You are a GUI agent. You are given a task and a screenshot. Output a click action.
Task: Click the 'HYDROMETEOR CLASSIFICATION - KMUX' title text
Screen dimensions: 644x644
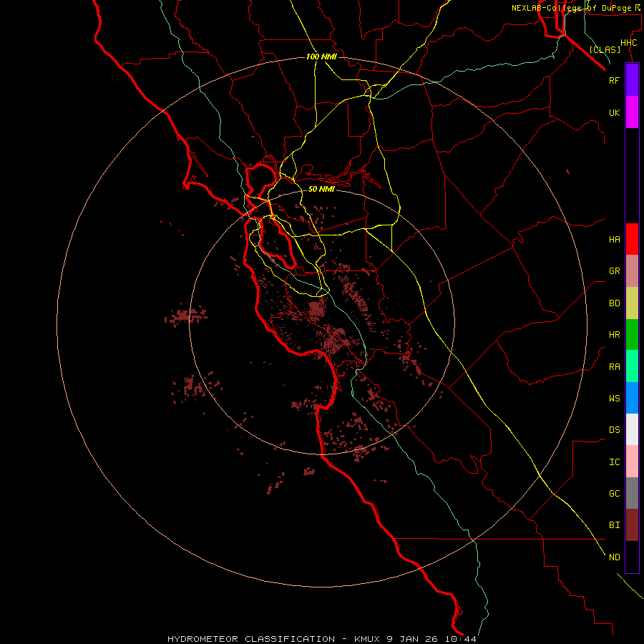tap(275, 639)
